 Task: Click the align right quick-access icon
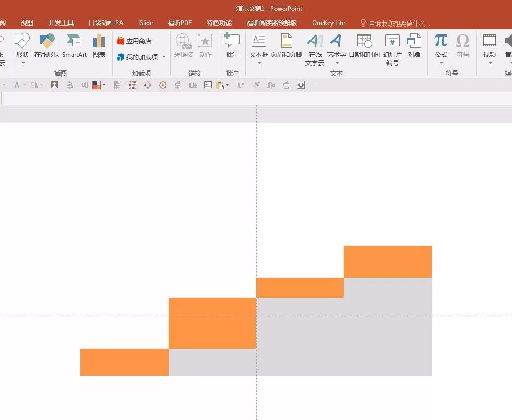point(178,85)
